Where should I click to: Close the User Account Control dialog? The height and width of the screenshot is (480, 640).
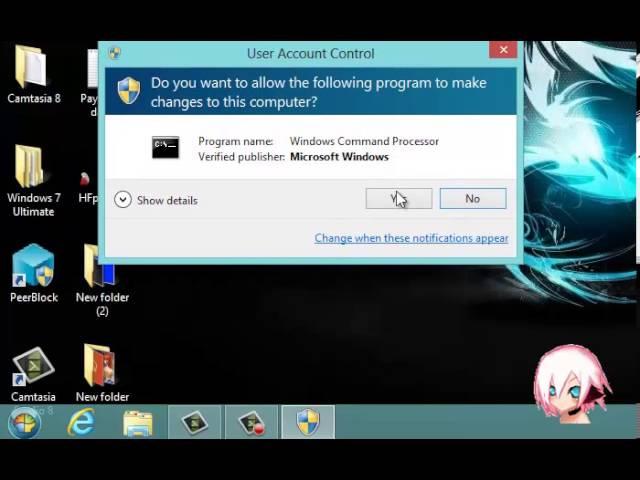click(503, 50)
